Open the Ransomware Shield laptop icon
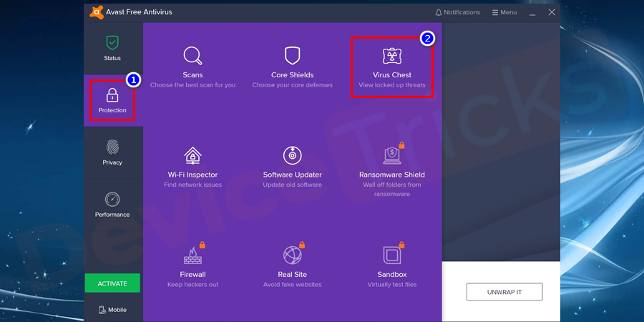The width and height of the screenshot is (644, 322). (391, 156)
